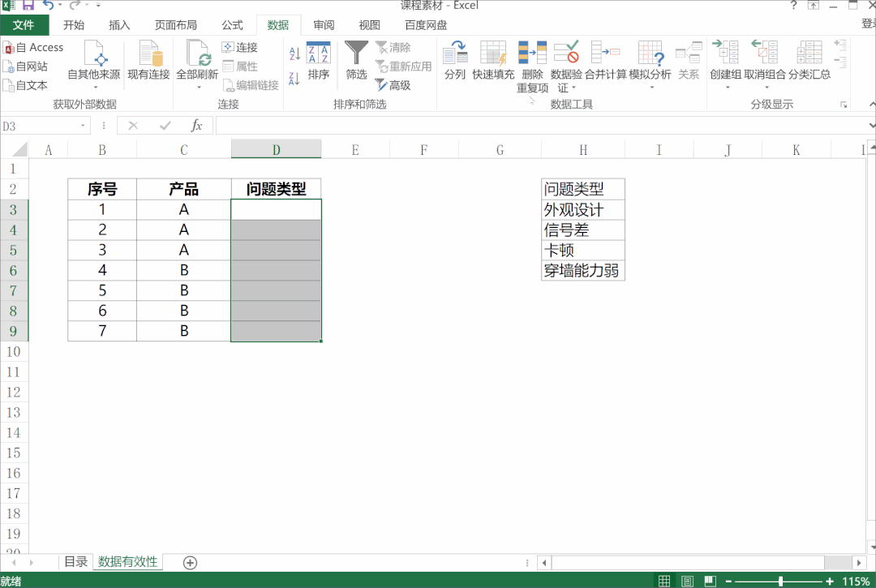This screenshot has height=588, width=876.
Task: Open the 目录 sheet tab
Action: [75, 562]
